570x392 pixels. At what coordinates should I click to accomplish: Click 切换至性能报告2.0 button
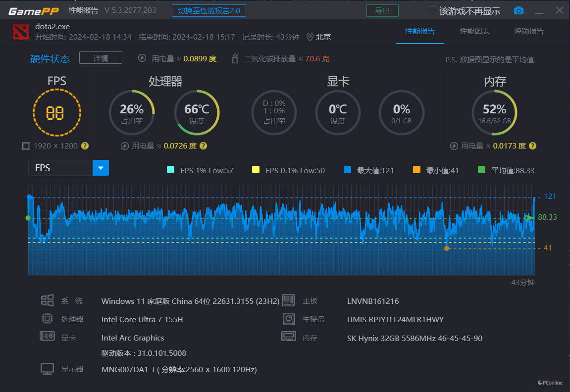click(x=208, y=10)
